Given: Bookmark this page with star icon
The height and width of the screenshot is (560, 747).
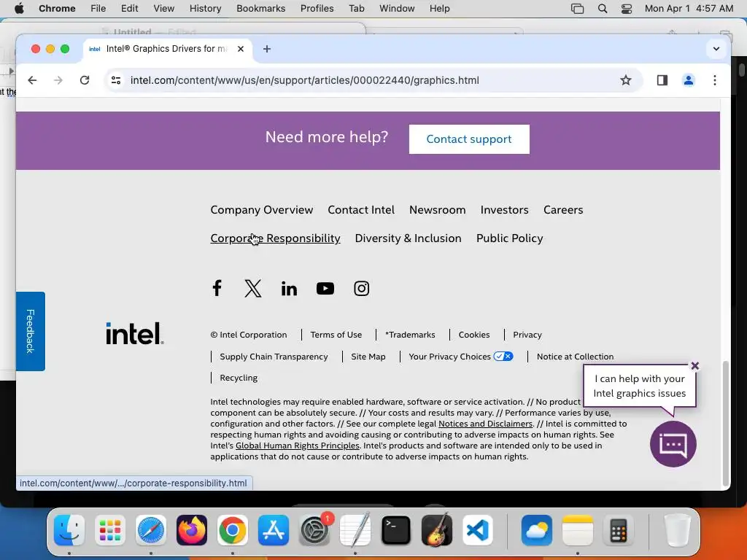Looking at the screenshot, I should pyautogui.click(x=625, y=80).
